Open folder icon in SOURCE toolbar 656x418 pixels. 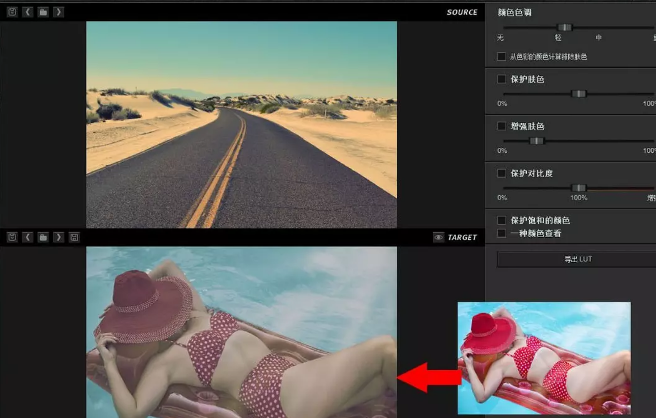coord(43,12)
